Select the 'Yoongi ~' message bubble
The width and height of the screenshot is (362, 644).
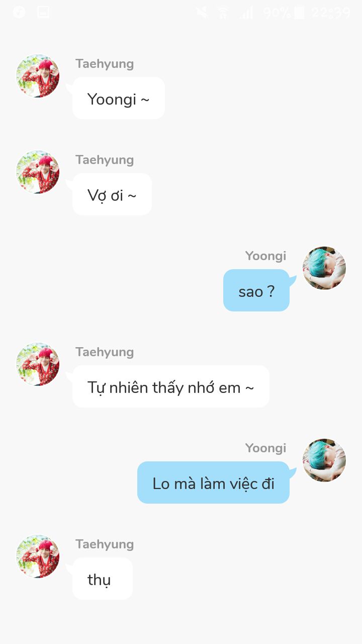119,98
